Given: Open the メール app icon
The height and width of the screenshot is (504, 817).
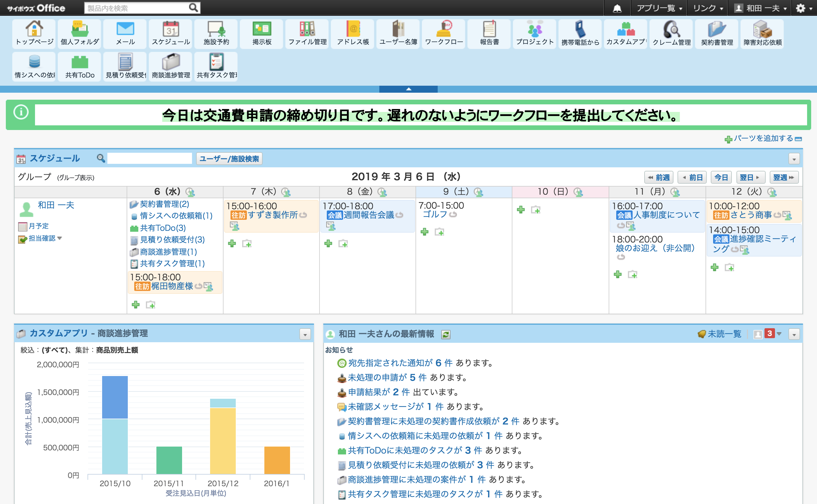Looking at the screenshot, I should point(125,33).
